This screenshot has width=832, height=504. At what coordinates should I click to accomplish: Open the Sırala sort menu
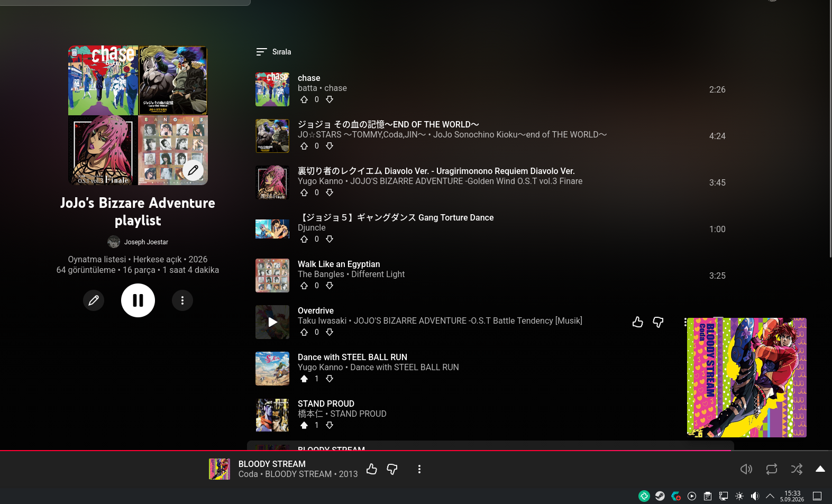(273, 52)
